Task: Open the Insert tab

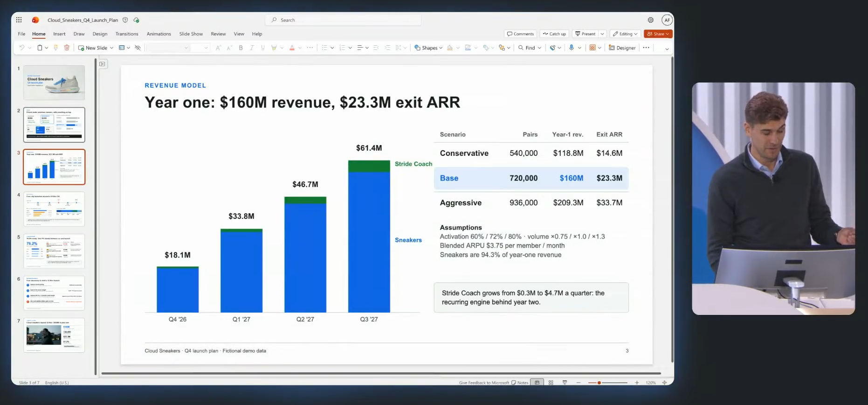Action: [x=59, y=34]
